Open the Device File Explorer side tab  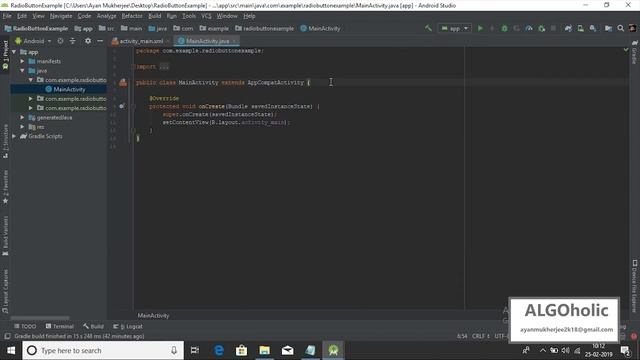click(x=635, y=286)
